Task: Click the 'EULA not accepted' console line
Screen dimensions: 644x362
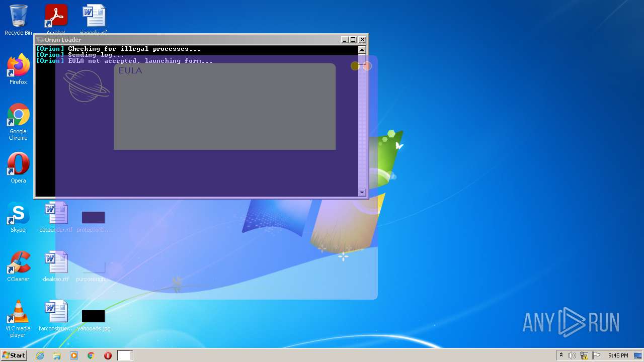Action: (125, 61)
